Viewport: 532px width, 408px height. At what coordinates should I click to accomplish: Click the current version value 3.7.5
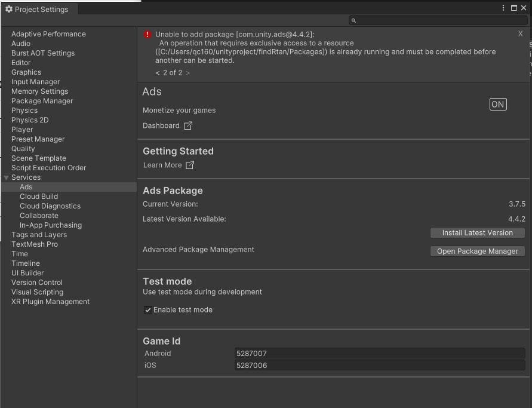pos(517,204)
